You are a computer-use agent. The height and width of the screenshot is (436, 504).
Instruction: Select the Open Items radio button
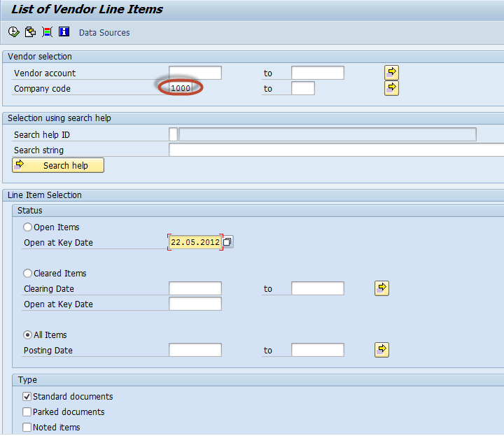28,227
